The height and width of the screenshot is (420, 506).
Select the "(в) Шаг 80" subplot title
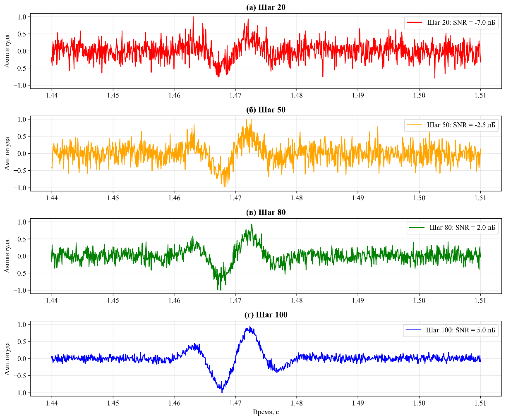point(266,212)
